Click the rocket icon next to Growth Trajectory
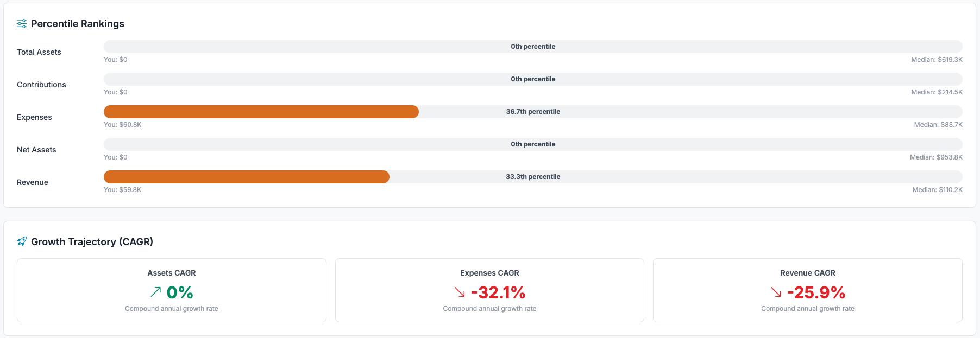 (x=22, y=241)
